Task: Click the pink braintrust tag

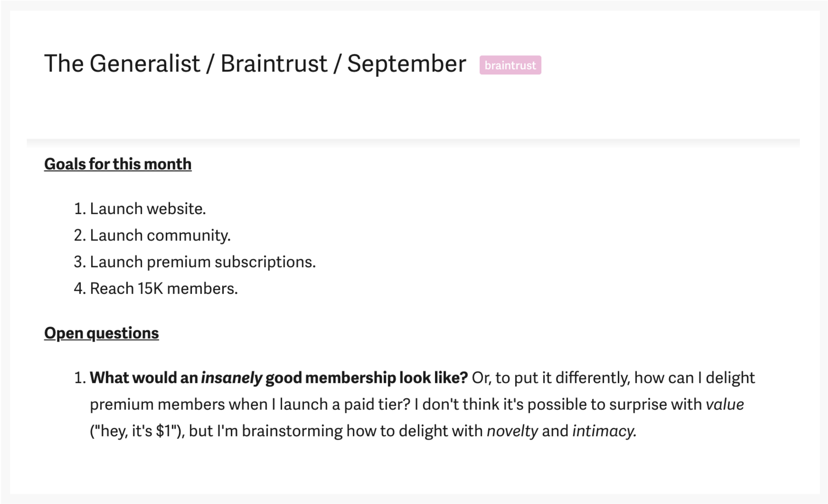Action: (x=510, y=65)
